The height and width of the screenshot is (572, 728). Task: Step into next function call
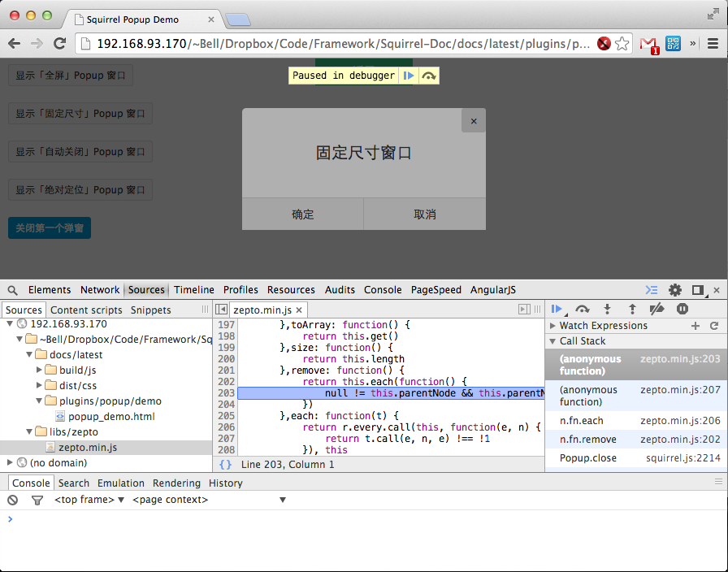607,309
